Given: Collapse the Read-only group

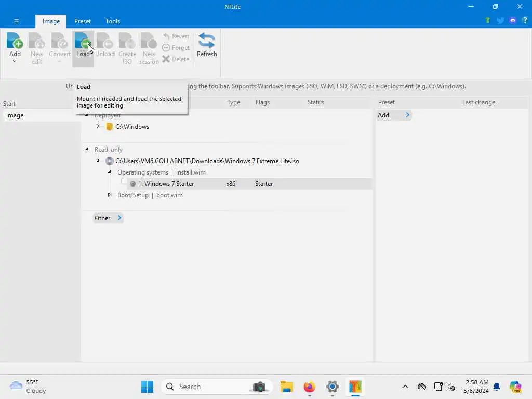Looking at the screenshot, I should tap(87, 149).
